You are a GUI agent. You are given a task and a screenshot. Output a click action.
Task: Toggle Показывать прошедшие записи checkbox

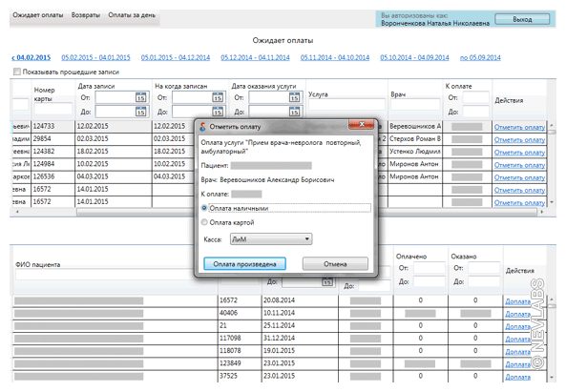point(16,72)
